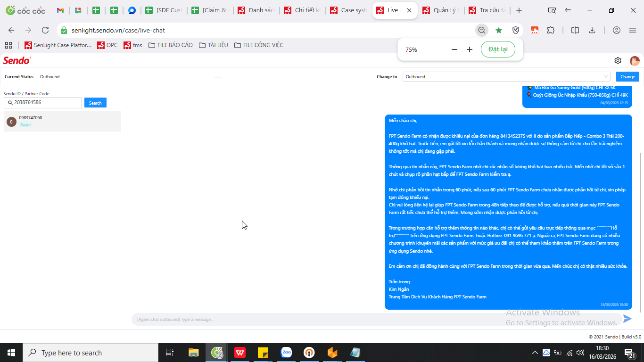The width and height of the screenshot is (644, 362).
Task: Switch to the Quản Lý tab
Action: tap(441, 10)
